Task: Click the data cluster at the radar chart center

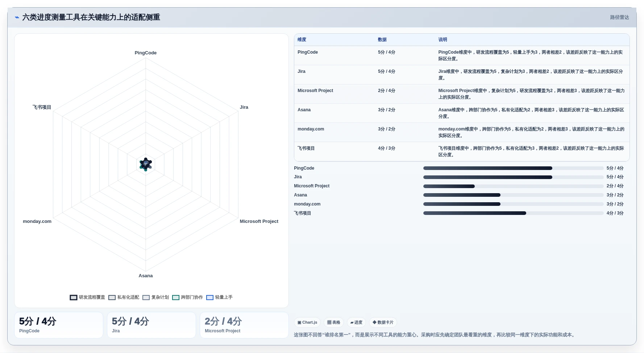Action: [x=146, y=164]
